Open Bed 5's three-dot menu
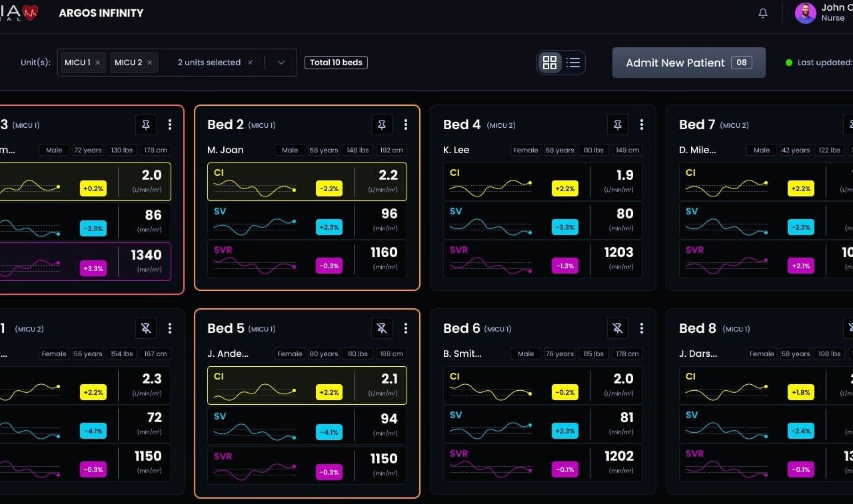The height and width of the screenshot is (504, 853). coord(406,328)
